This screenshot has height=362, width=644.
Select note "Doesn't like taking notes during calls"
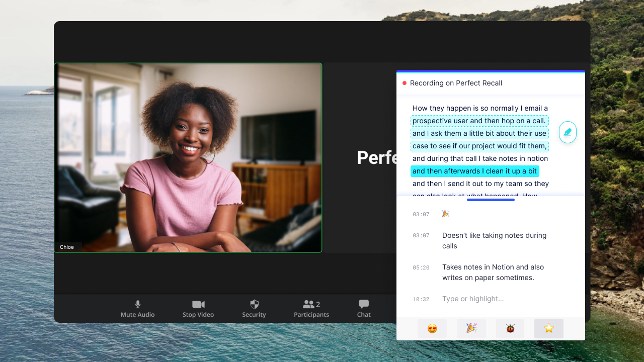tap(494, 240)
